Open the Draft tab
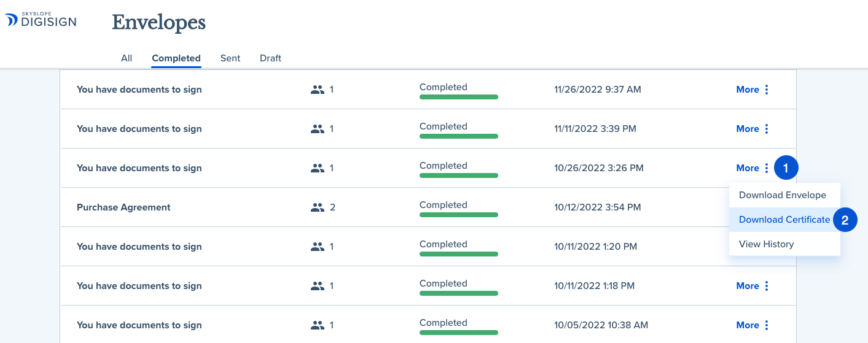This screenshot has height=343, width=868. (270, 58)
